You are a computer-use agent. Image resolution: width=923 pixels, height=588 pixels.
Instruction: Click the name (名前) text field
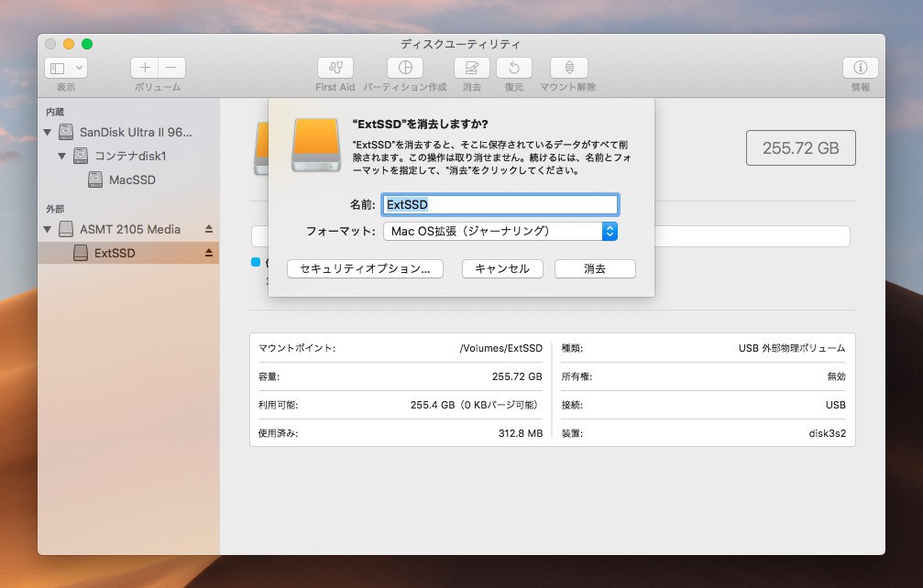pos(500,204)
